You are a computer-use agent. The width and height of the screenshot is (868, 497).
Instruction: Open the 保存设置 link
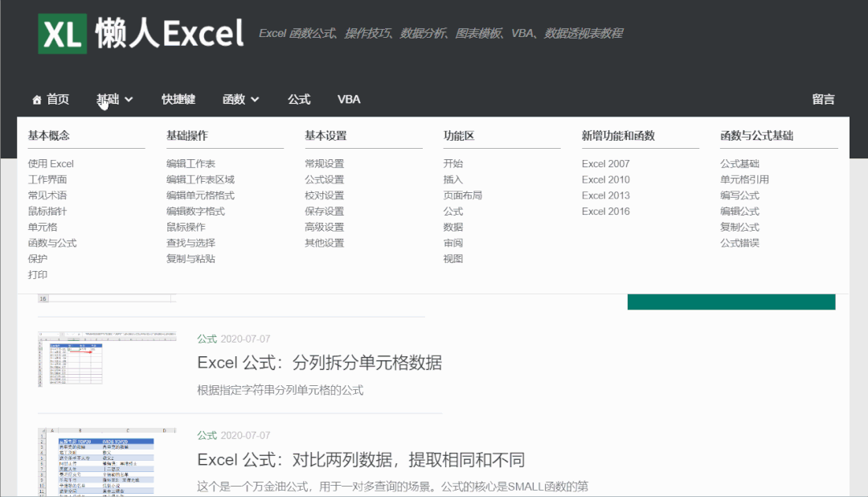tap(325, 211)
